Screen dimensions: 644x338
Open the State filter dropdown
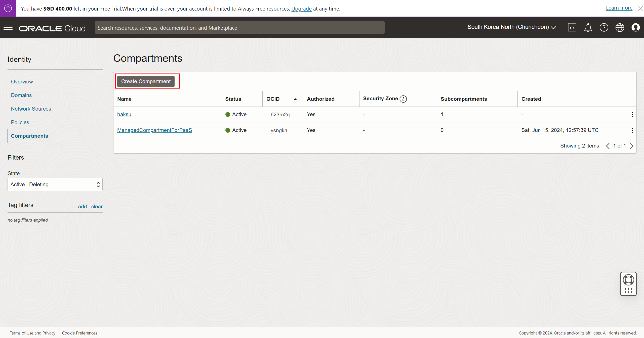tap(55, 184)
